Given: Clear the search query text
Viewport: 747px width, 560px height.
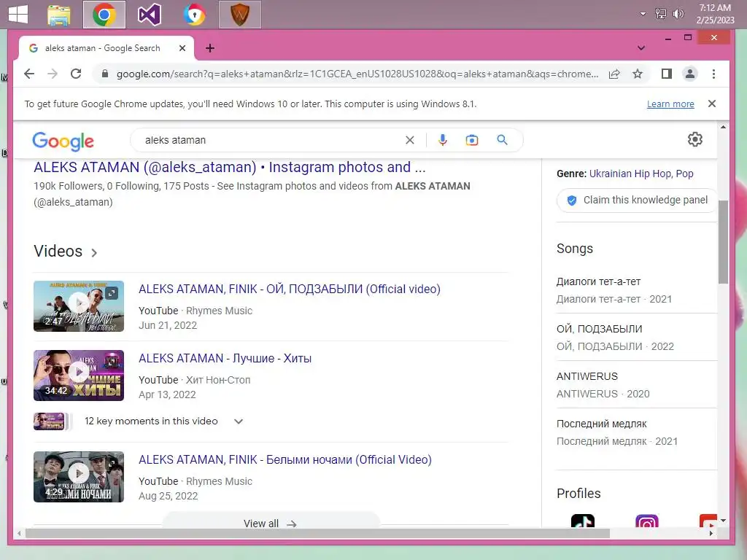Looking at the screenshot, I should (x=410, y=140).
